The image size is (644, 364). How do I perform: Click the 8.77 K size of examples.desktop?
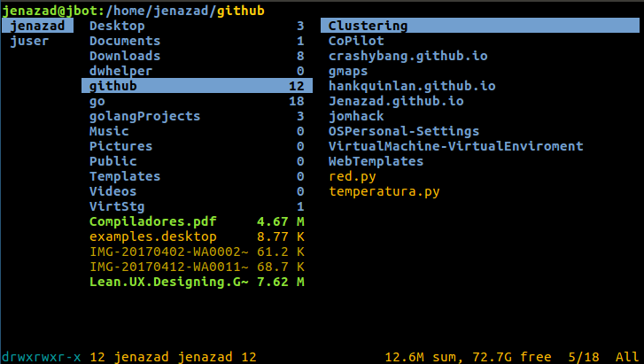point(281,236)
